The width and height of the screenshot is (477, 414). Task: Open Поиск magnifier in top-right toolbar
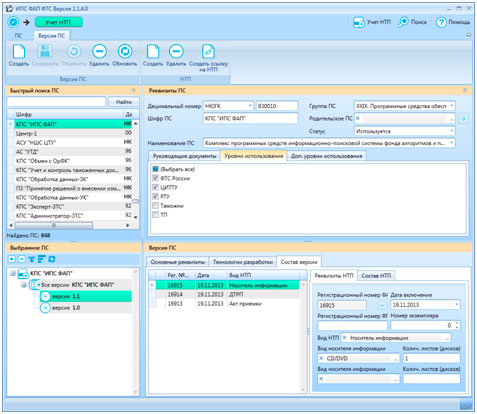pos(412,22)
